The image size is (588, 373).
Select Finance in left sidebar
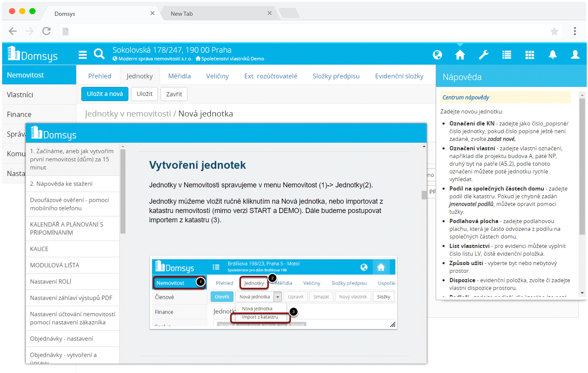[x=39, y=114]
